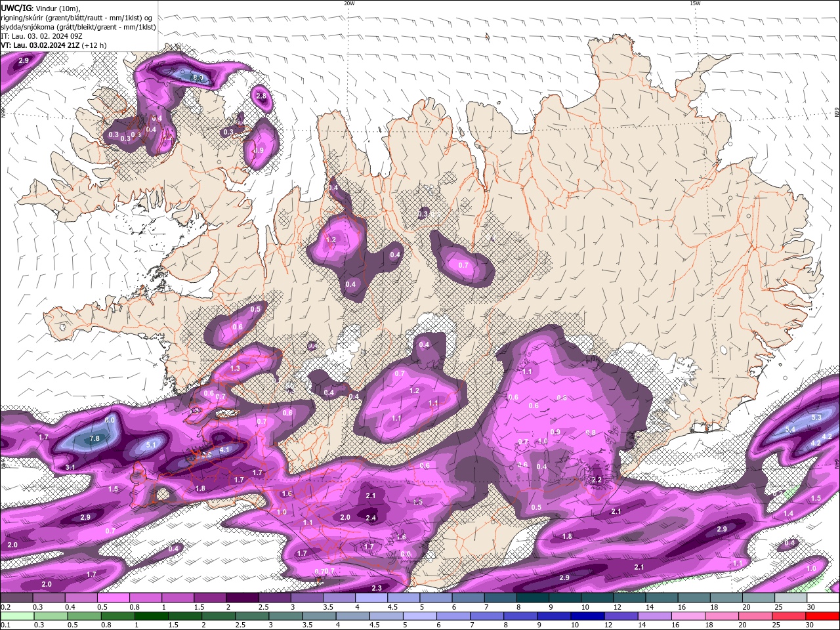Click the upper legend swatch between 25 and 30
Screen dimensions: 840x630
coord(791,598)
